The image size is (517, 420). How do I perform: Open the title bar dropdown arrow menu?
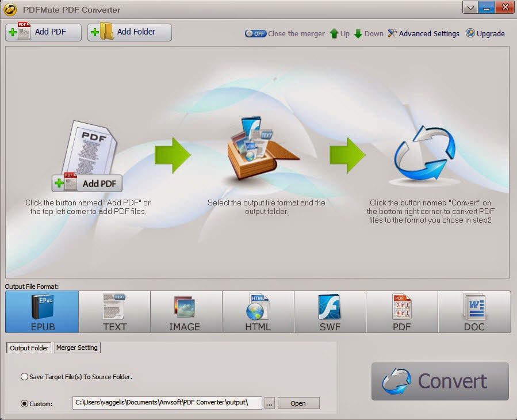[x=470, y=7]
